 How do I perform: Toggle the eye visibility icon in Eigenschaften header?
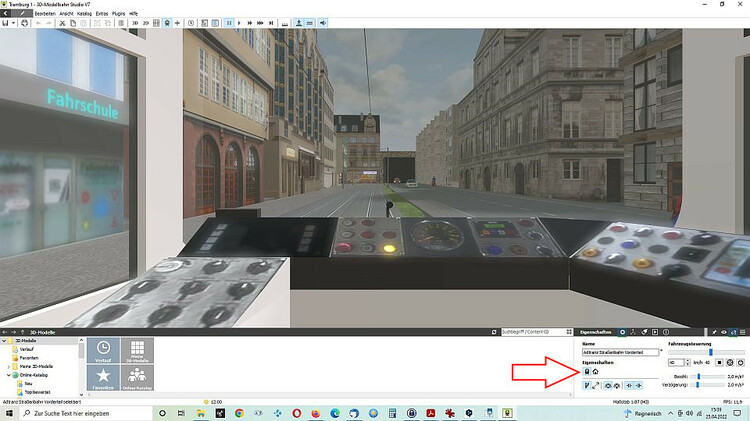pos(724,332)
